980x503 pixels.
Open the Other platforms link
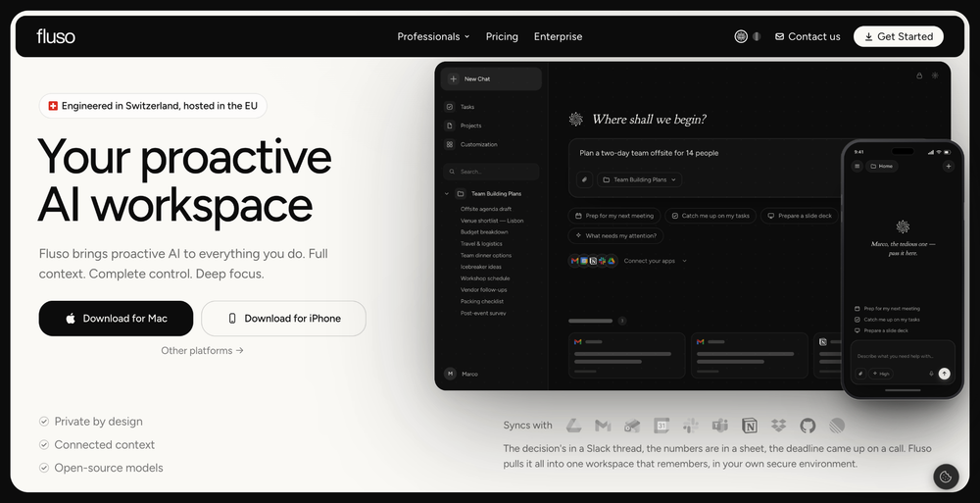202,351
